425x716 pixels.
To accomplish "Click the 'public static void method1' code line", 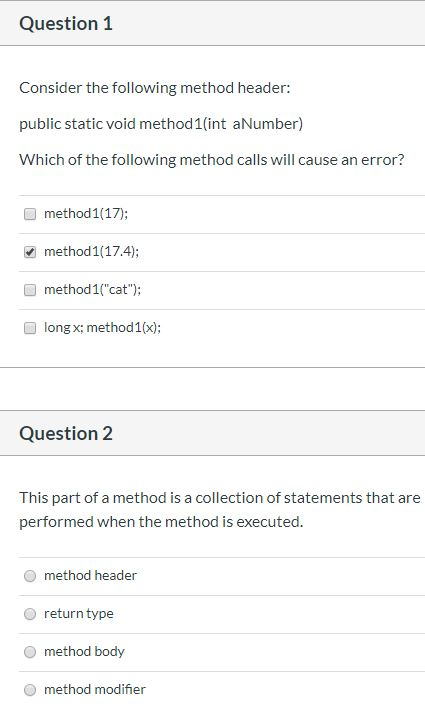I will (x=161, y=124).
